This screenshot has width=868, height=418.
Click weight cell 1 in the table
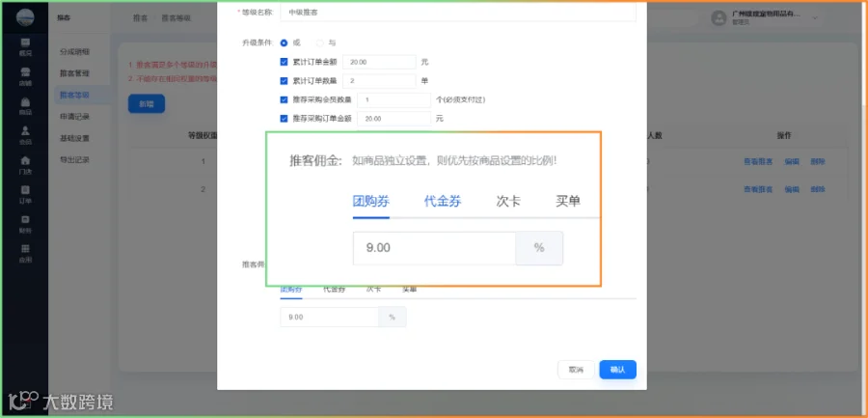click(203, 162)
